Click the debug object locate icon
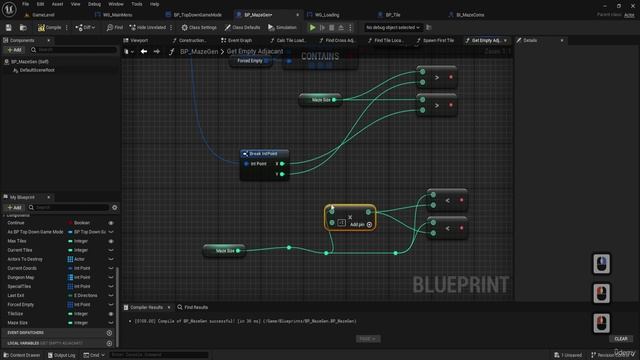Image resolution: width=640 pixels, height=360 pixels. [429, 27]
